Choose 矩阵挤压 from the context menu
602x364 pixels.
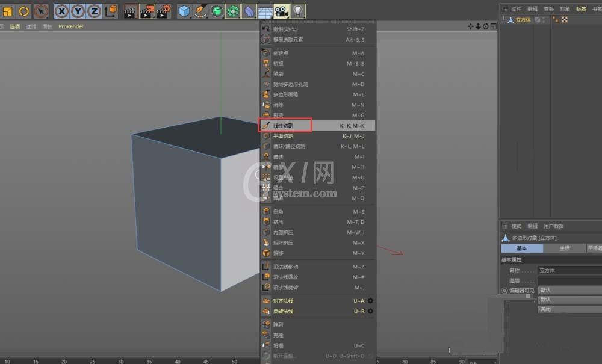pyautogui.click(x=317, y=242)
